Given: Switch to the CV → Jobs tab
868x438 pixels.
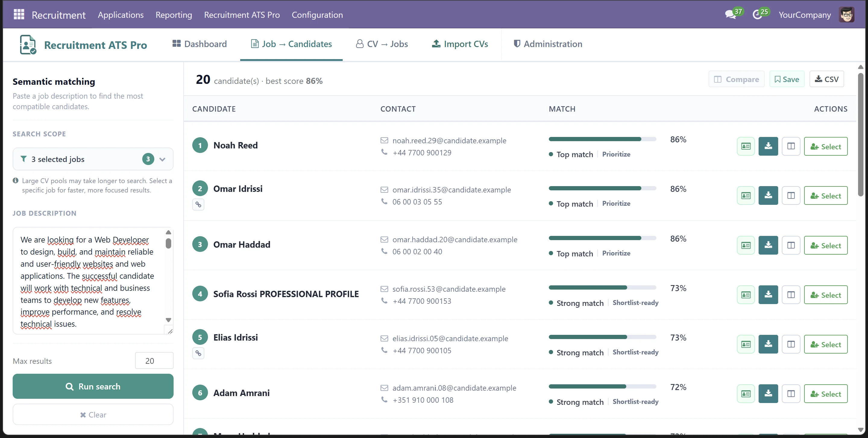Looking at the screenshot, I should [382, 44].
